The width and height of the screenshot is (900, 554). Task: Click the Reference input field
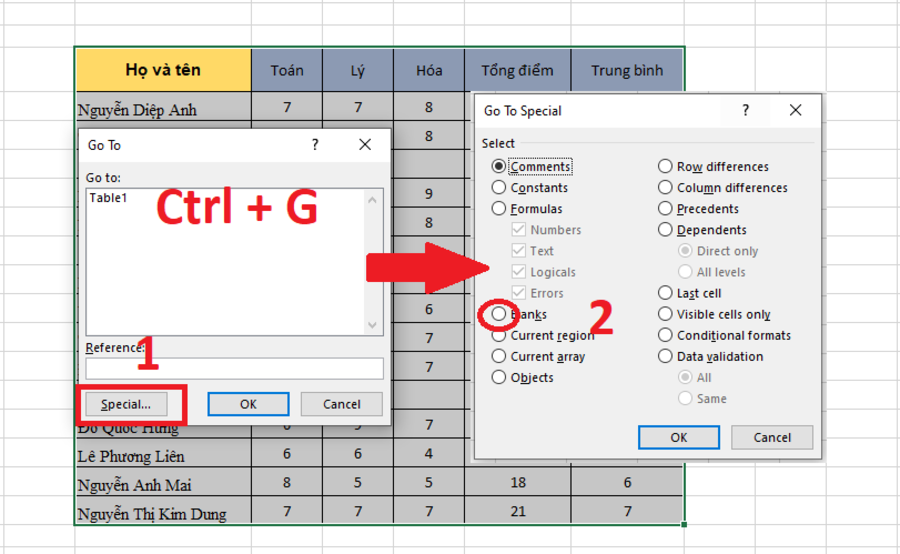[234, 369]
